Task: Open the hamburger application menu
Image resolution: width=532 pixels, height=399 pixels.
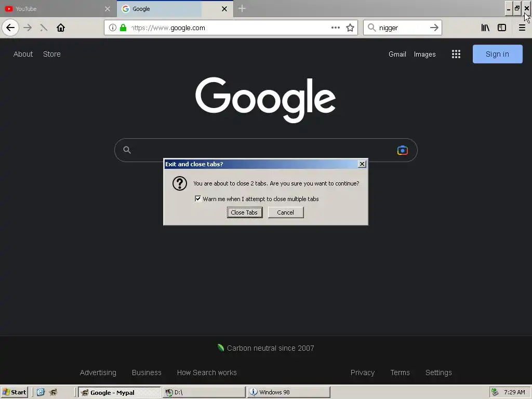Action: tap(522, 28)
